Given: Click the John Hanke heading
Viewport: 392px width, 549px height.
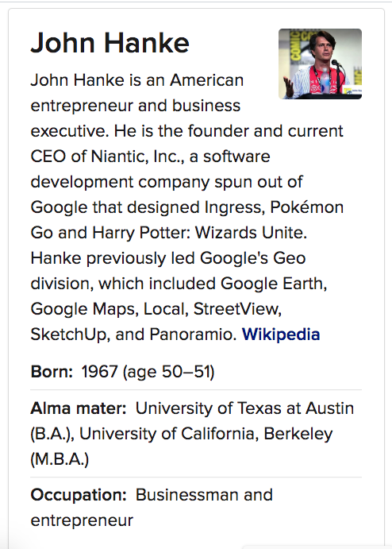Looking at the screenshot, I should click(x=110, y=43).
